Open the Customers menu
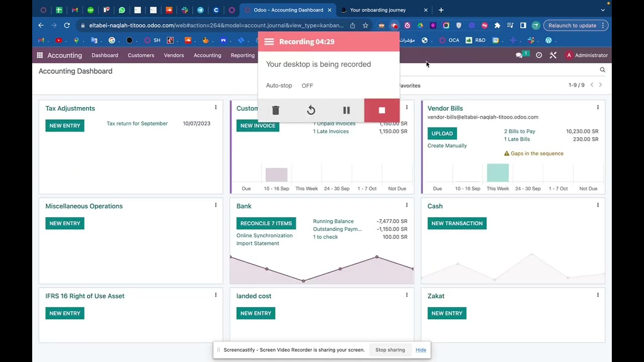This screenshot has width=644, height=362. 141,55
